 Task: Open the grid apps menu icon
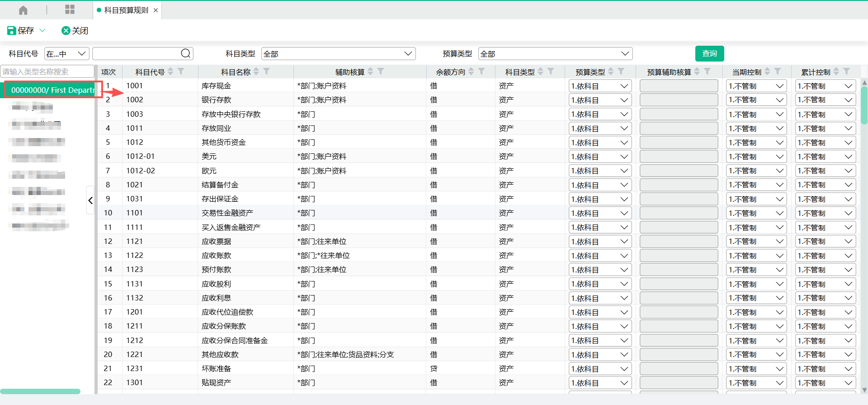pyautogui.click(x=70, y=10)
